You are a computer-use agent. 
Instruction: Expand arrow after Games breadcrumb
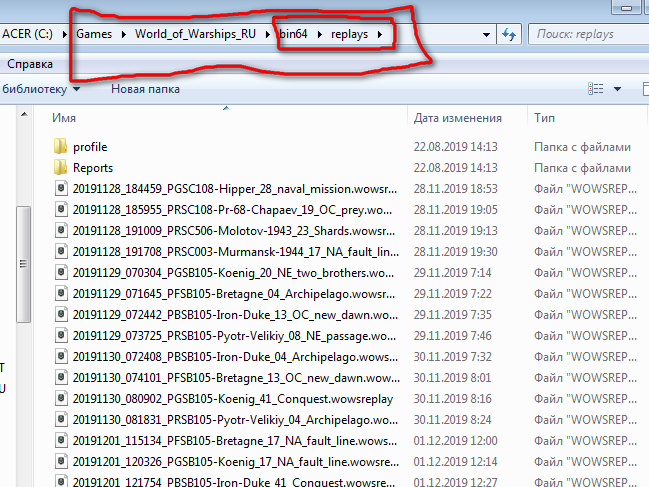[123, 34]
